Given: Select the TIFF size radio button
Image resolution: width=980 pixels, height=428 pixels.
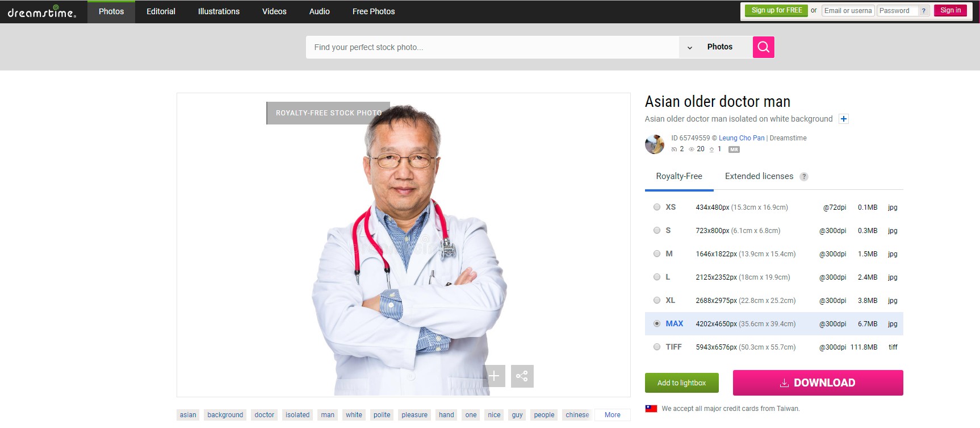Looking at the screenshot, I should 657,347.
